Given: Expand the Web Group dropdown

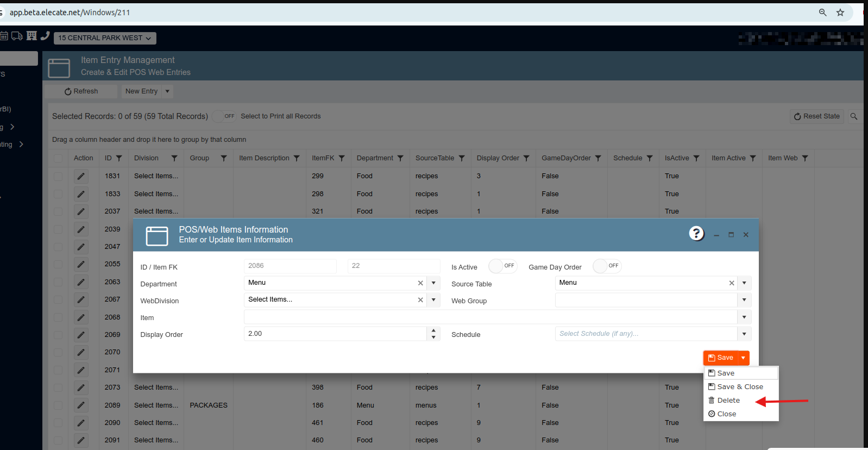Looking at the screenshot, I should point(744,300).
